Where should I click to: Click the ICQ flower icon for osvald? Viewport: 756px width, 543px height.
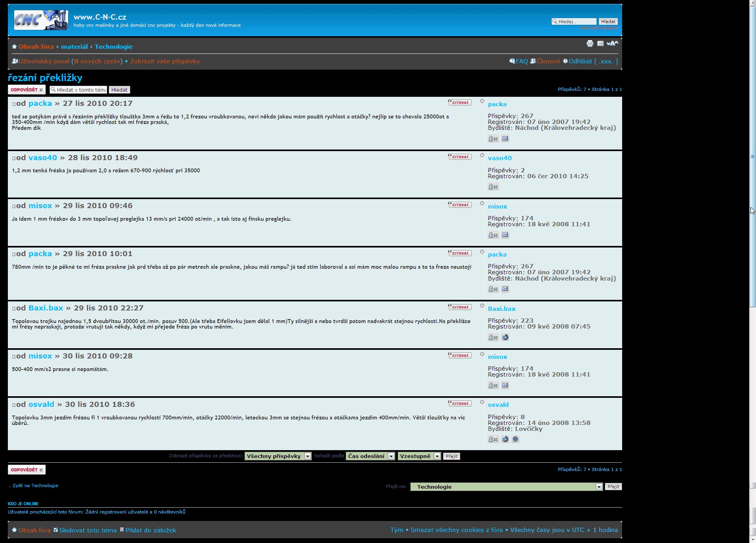click(515, 439)
